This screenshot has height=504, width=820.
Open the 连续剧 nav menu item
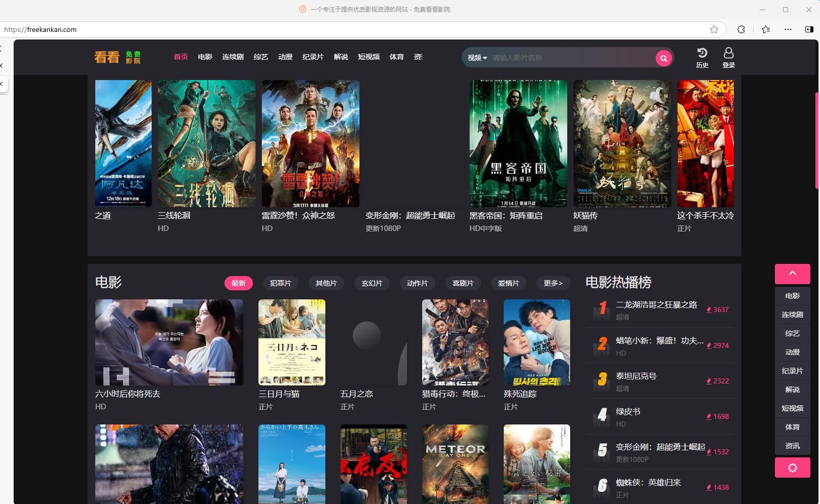tap(233, 57)
